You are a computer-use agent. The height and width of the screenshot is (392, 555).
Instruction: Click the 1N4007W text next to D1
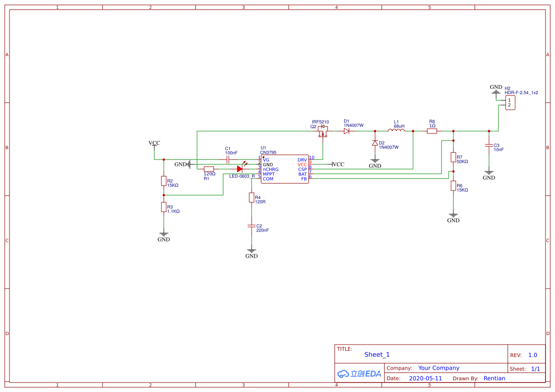[354, 125]
